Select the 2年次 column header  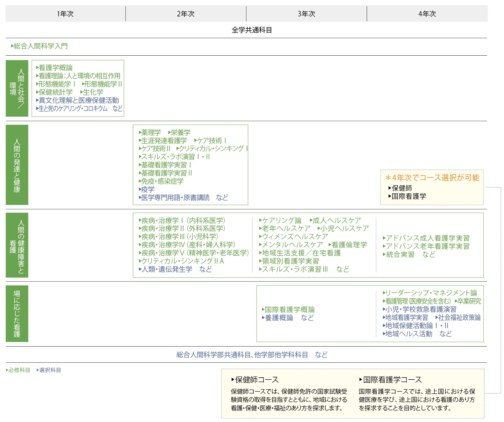coord(186,14)
